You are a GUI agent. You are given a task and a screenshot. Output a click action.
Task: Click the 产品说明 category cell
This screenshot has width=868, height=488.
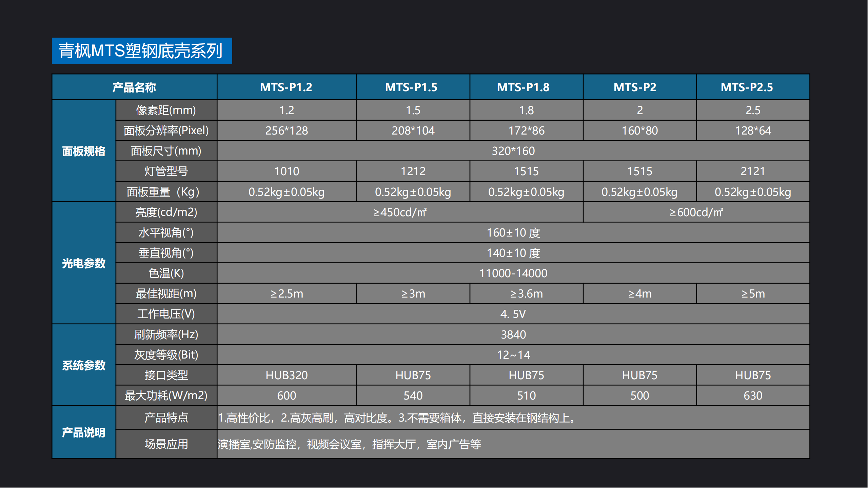84,432
